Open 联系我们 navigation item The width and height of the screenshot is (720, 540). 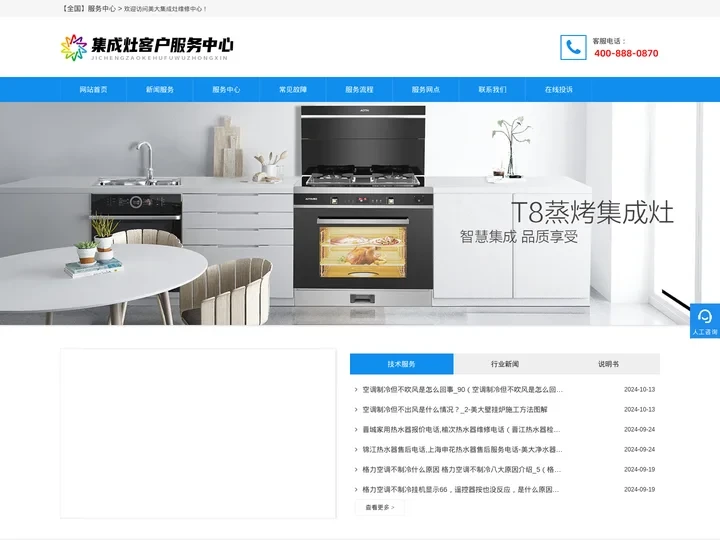point(492,90)
